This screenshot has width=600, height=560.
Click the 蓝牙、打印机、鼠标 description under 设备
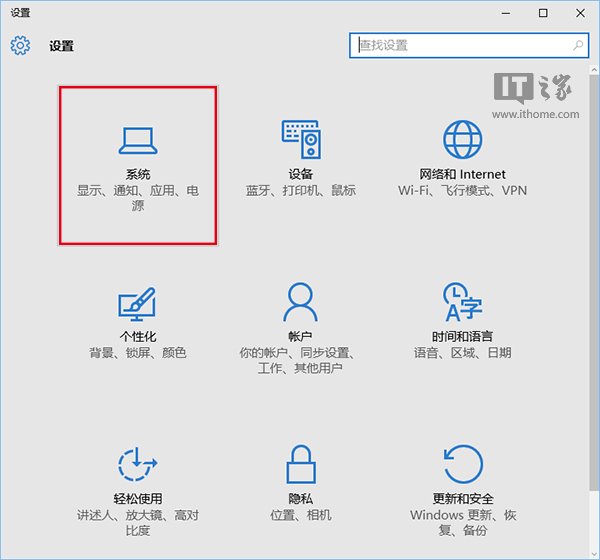click(300, 191)
